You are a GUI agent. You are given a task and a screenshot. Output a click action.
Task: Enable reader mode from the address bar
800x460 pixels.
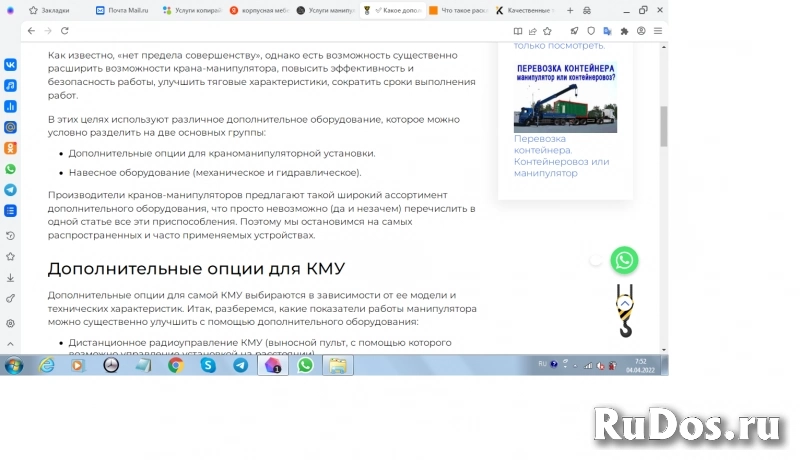pyautogui.click(x=518, y=31)
